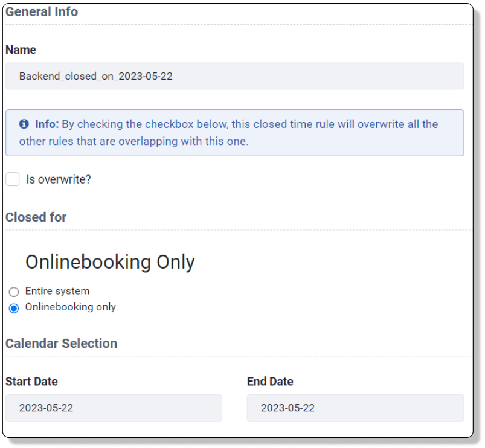The height and width of the screenshot is (448, 485).
Task: Click the 'End Date' field label
Action: [270, 382]
